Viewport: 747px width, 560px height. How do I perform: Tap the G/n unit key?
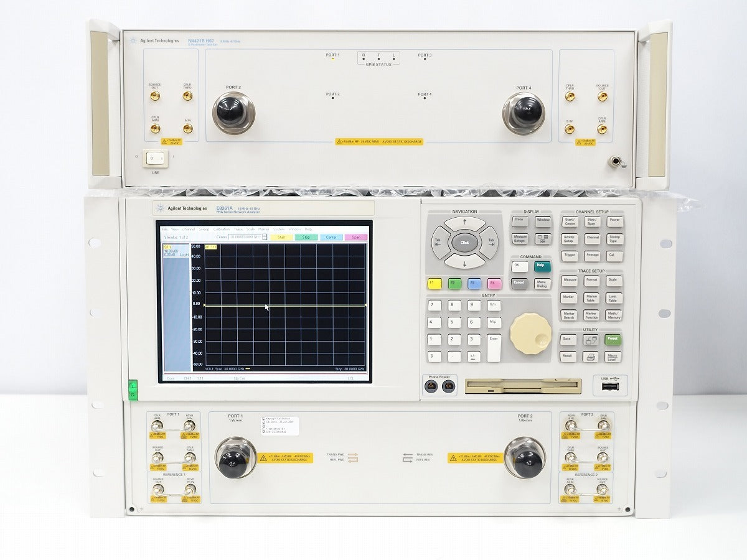(493, 305)
